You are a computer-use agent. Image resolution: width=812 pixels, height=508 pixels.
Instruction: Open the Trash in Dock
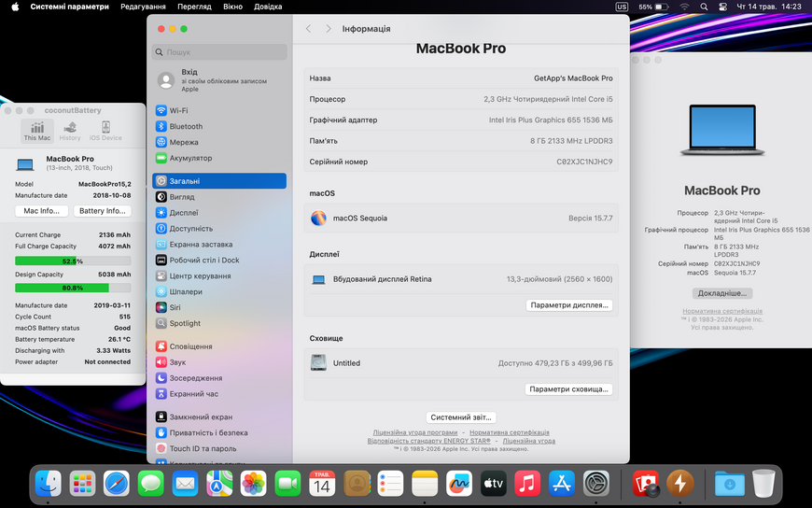763,484
